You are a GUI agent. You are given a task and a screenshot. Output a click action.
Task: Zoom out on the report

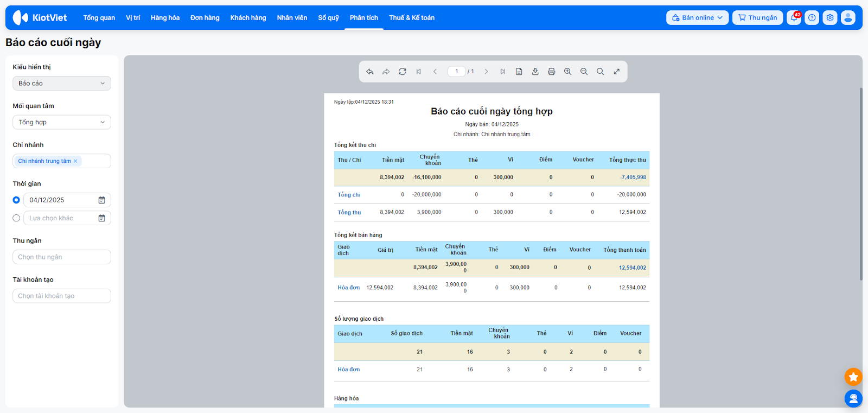point(584,72)
